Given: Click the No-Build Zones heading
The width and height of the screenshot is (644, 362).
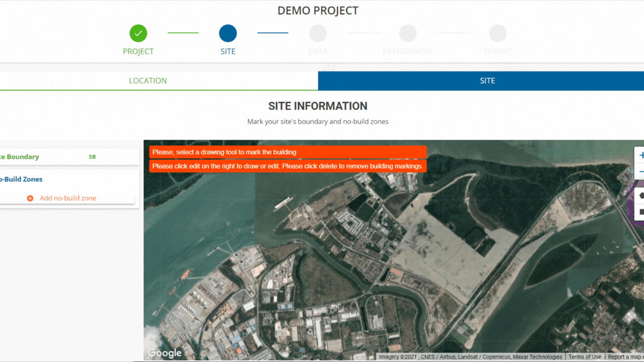Looking at the screenshot, I should point(21,179).
